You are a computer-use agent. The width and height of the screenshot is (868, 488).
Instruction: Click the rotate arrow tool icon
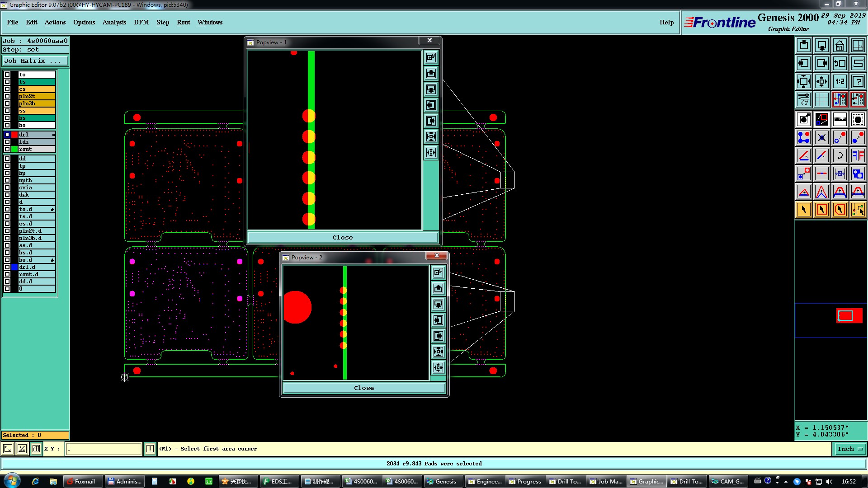(x=840, y=155)
